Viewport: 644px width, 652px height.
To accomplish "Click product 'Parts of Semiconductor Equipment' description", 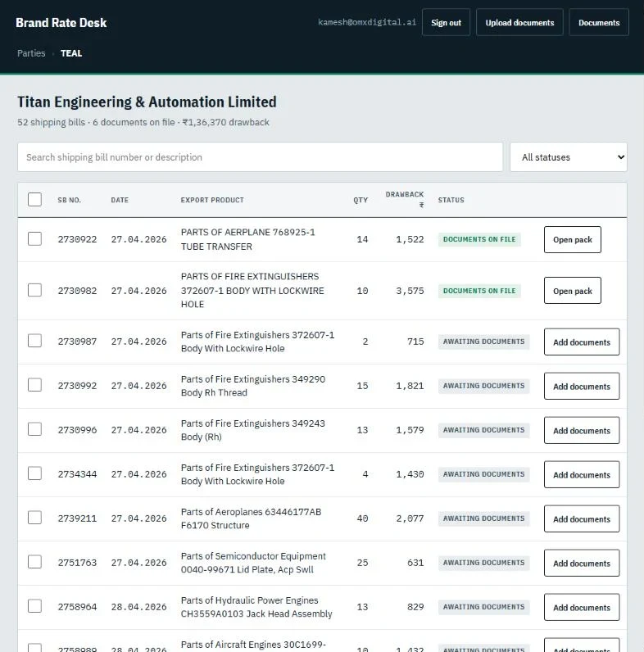I will [253, 563].
